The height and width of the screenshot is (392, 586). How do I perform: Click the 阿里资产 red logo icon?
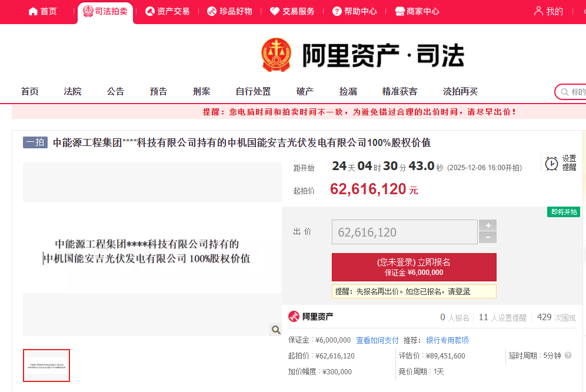point(294,317)
